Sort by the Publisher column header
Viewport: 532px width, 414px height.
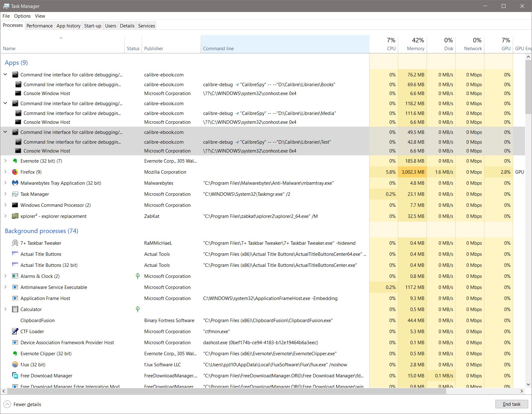[171, 44]
